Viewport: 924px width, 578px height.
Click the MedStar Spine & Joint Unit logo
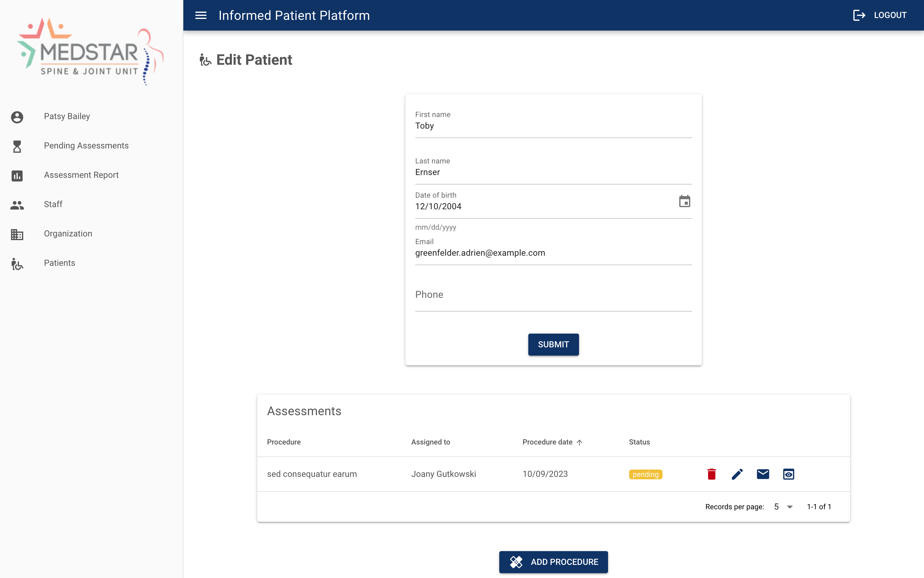[x=91, y=52]
